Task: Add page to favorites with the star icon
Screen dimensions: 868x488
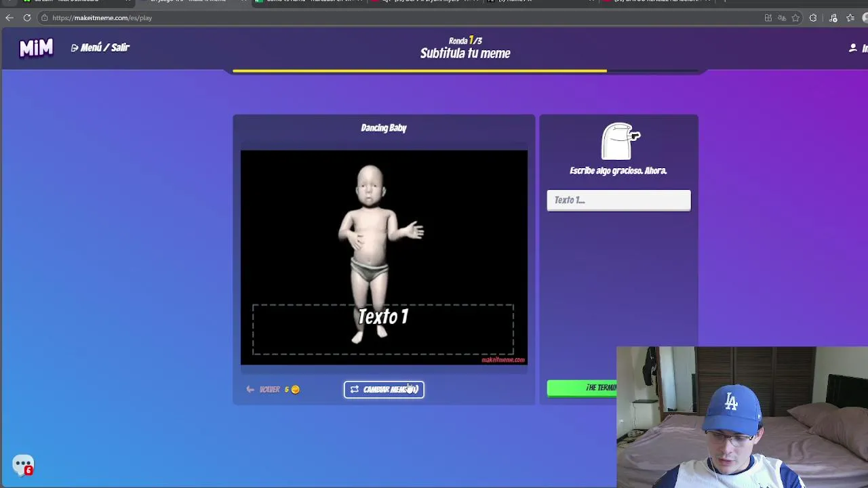Action: (x=795, y=18)
